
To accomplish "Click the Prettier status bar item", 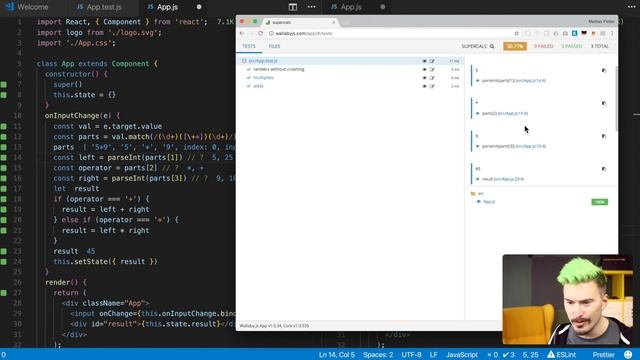I will [603, 355].
